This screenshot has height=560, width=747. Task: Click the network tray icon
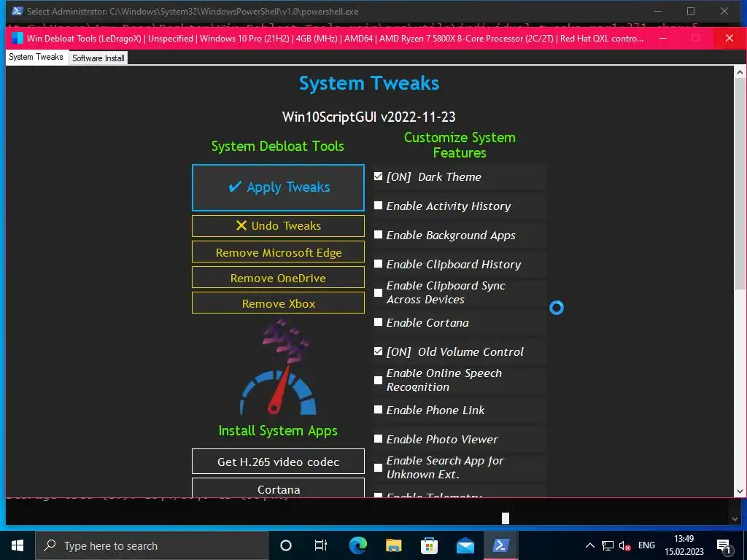pos(608,545)
